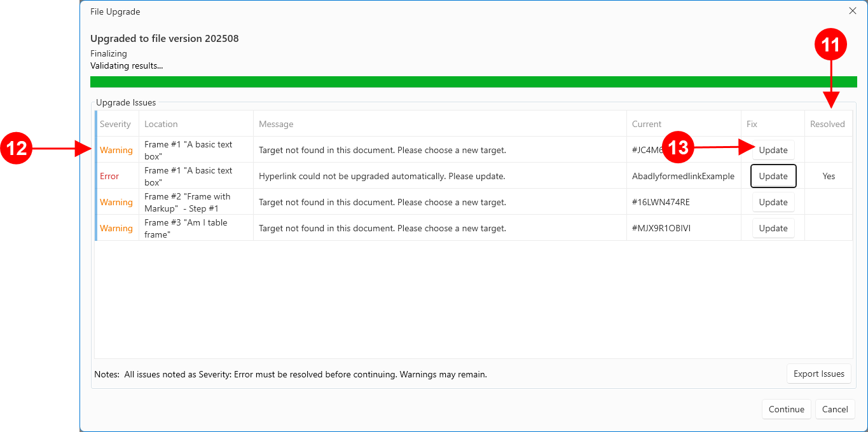868x432 pixels.
Task: Select the AbadlyformedlinkExample cell
Action: point(683,176)
